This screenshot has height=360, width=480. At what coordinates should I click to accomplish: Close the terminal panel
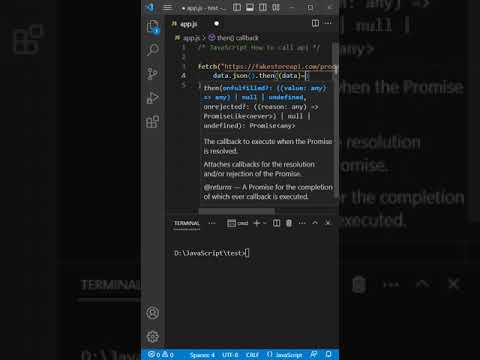pyautogui.click(x=328, y=223)
